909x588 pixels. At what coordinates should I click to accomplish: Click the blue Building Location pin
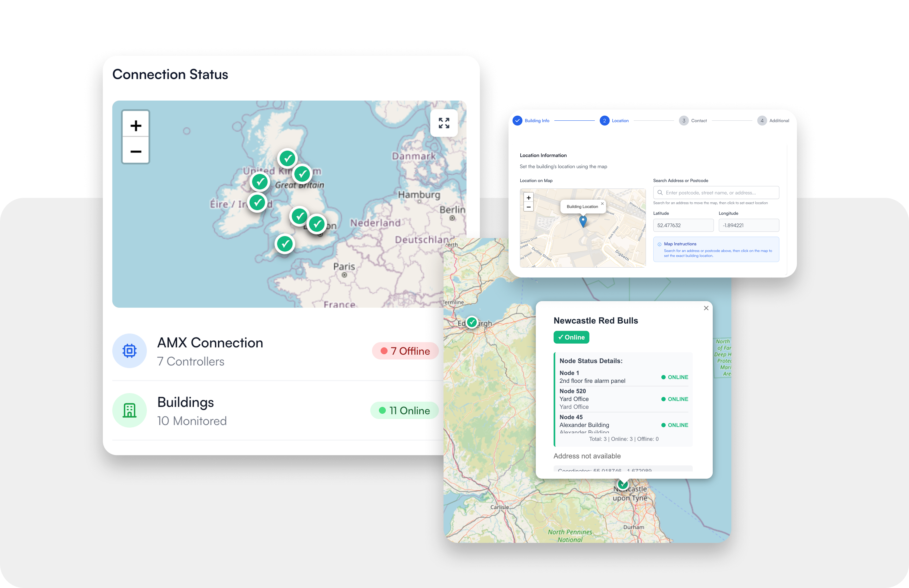[583, 221]
